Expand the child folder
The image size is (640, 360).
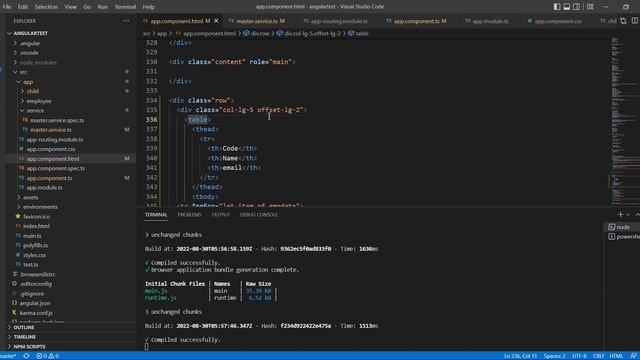33,91
